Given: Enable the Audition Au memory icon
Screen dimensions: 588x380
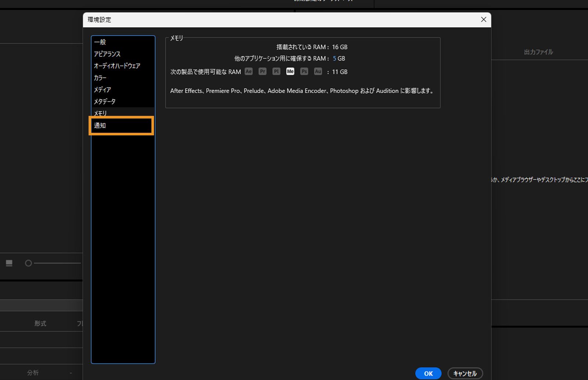Looking at the screenshot, I should click(318, 71).
